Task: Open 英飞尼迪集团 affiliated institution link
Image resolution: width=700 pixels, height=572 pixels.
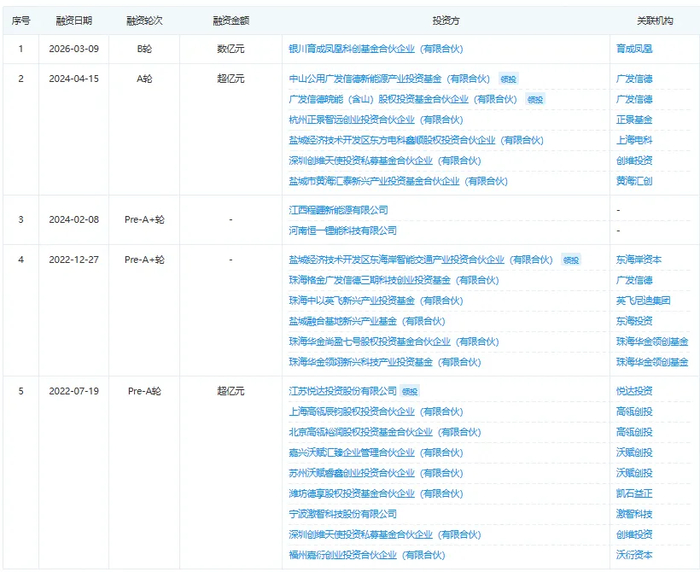Action: click(x=643, y=301)
